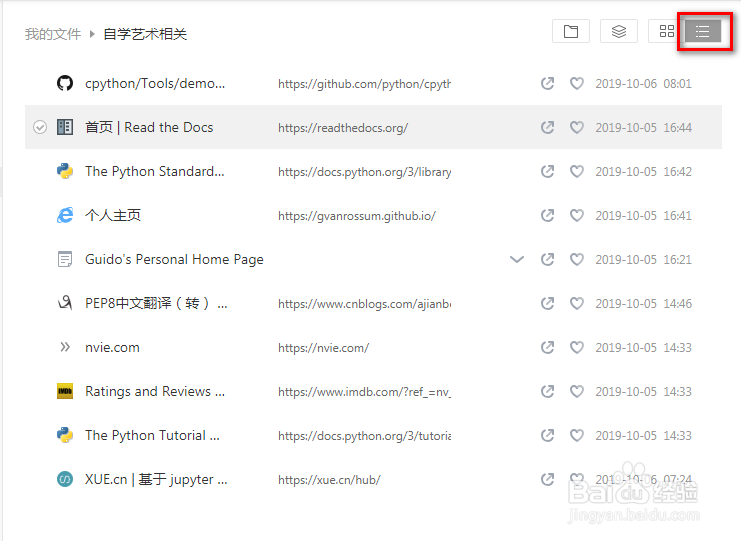Click URL https://xue.cn/hub/
The height and width of the screenshot is (541, 741).
pyautogui.click(x=329, y=480)
